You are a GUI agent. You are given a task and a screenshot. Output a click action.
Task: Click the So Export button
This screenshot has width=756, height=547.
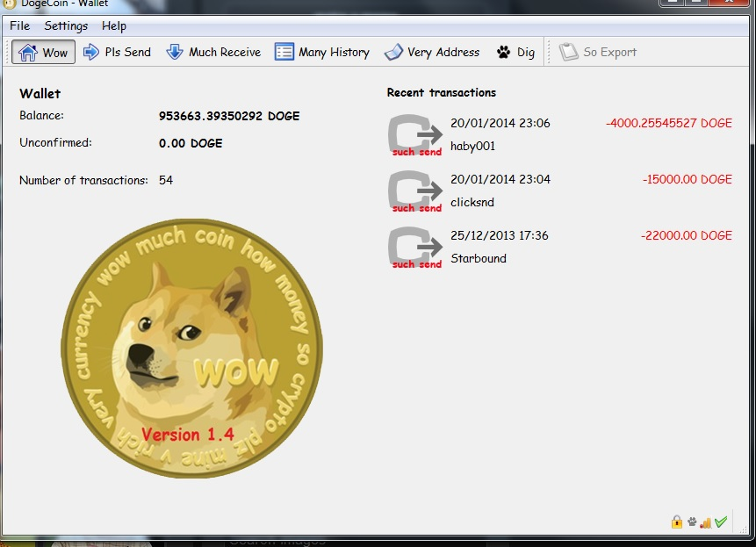598,52
